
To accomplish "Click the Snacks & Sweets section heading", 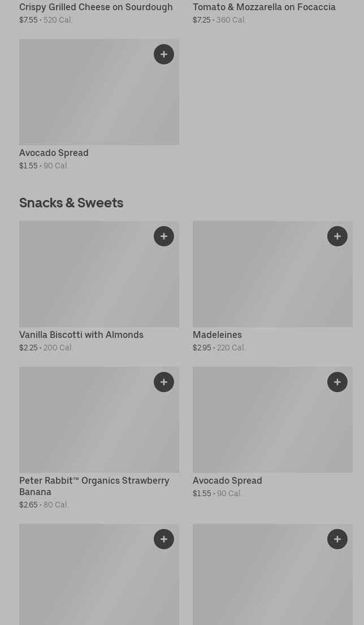I will tap(71, 203).
